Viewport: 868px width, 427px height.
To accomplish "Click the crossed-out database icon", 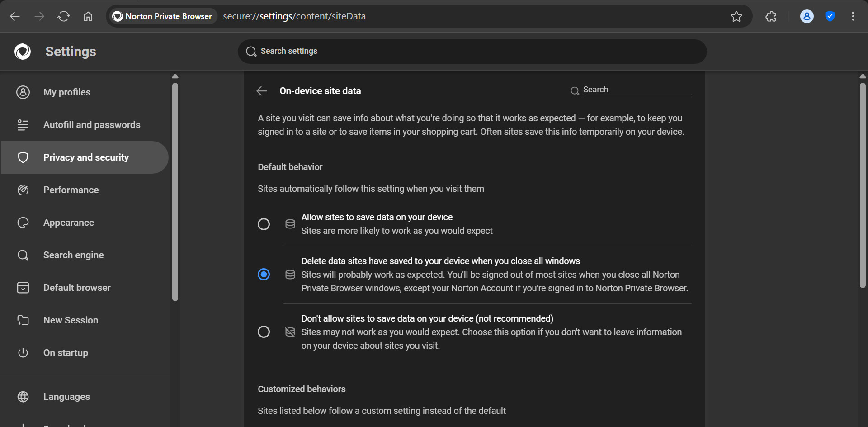I will pyautogui.click(x=290, y=332).
